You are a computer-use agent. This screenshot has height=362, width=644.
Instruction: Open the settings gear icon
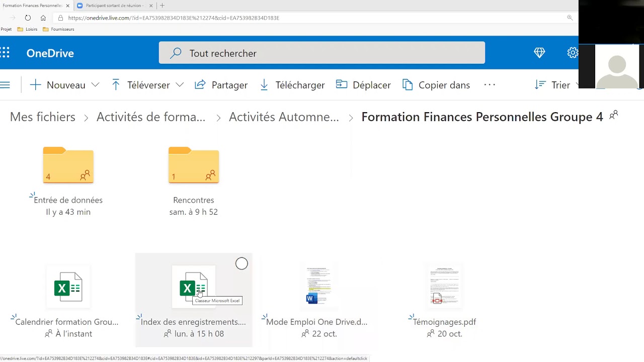(x=573, y=53)
